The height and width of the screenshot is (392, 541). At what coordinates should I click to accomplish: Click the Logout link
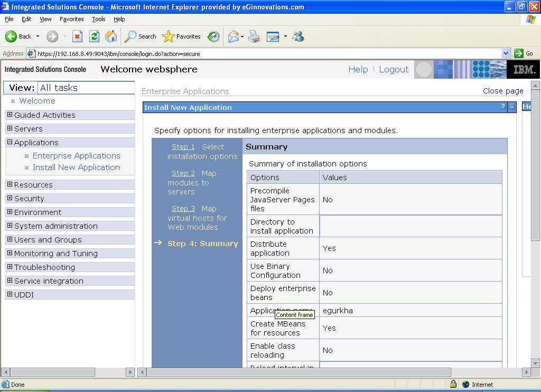point(394,69)
